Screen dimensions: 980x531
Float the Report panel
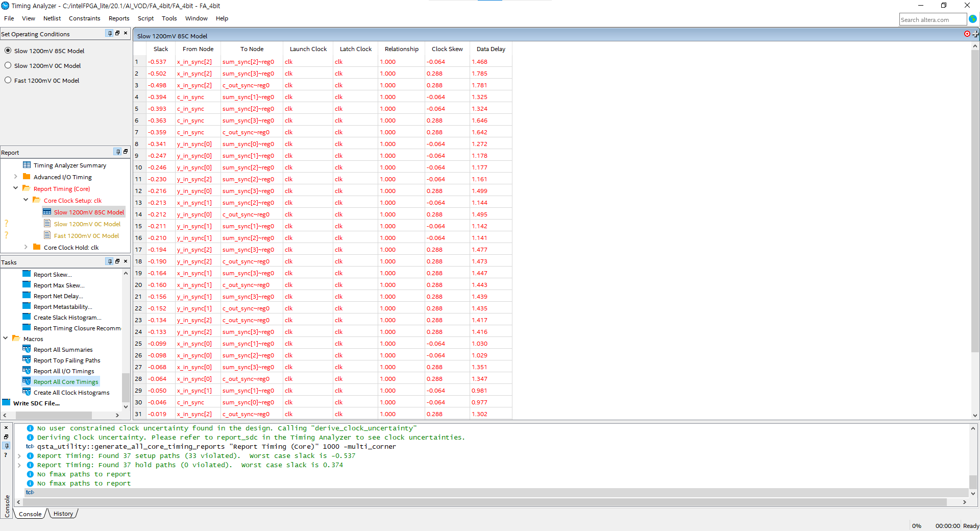point(126,152)
